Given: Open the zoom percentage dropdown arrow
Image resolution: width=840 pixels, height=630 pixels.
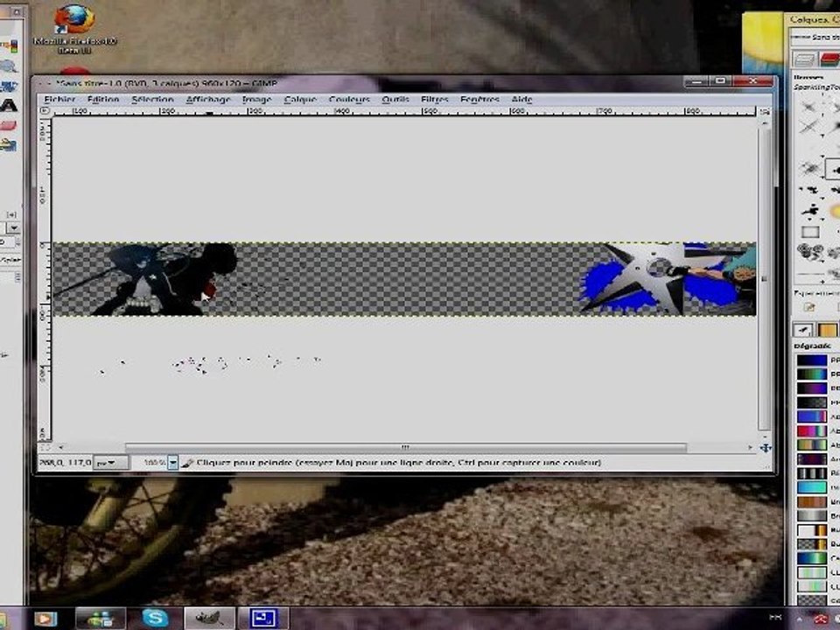Looking at the screenshot, I should 172,463.
